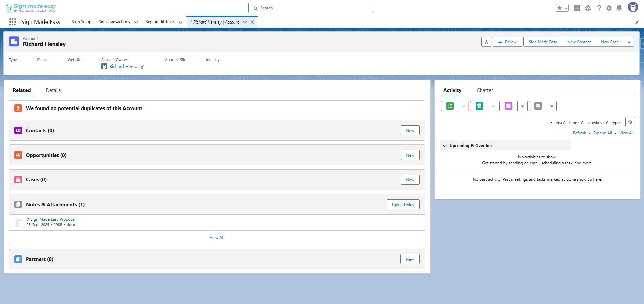
Task: Open Richard Hensley tab actions chevron
Action: [x=245, y=22]
